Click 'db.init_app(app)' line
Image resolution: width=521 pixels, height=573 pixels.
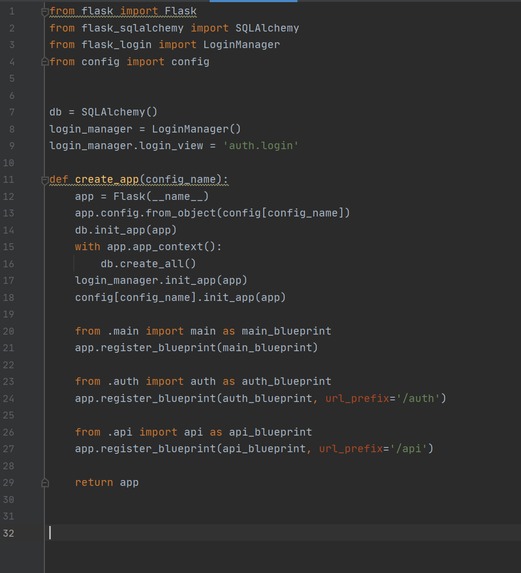(126, 230)
